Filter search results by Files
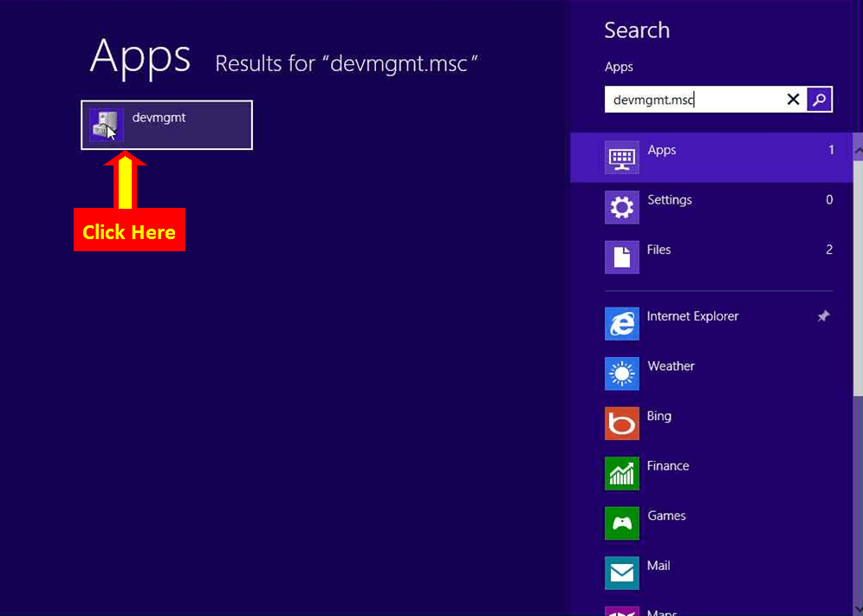Viewport: 863px width, 616px height. click(659, 250)
